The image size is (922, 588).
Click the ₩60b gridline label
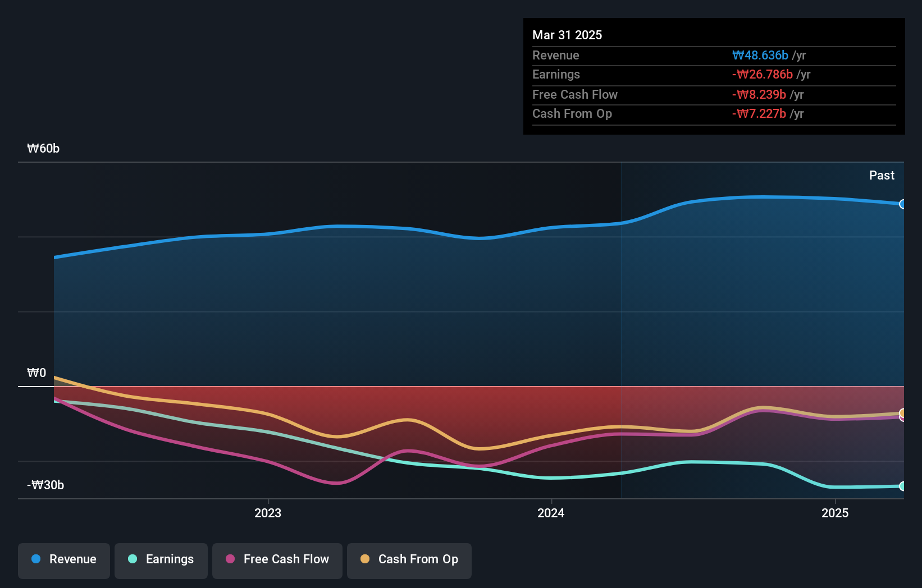pos(43,148)
